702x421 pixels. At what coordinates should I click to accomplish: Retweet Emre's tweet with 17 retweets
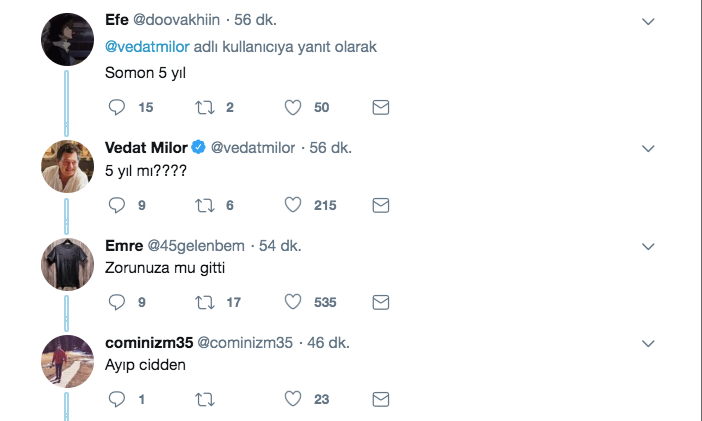[x=205, y=302]
